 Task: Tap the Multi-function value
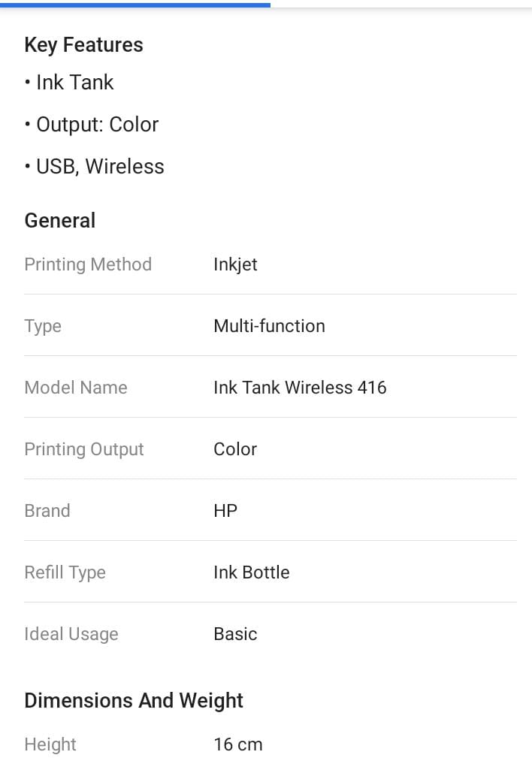pyautogui.click(x=269, y=326)
